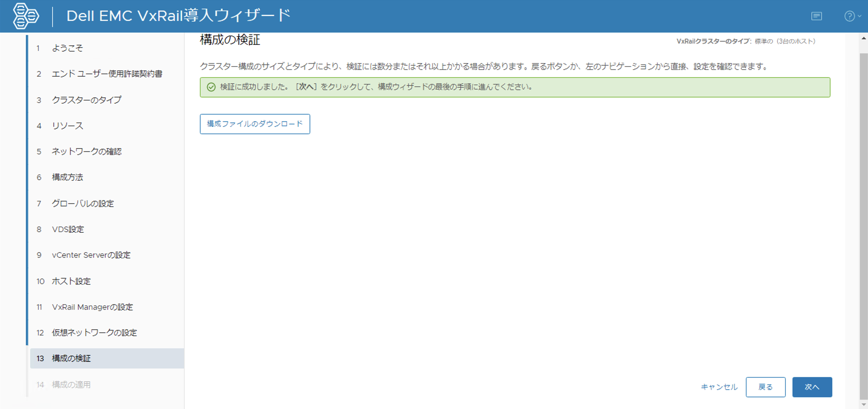Click the VxRail hexagon logo icon

pos(26,16)
